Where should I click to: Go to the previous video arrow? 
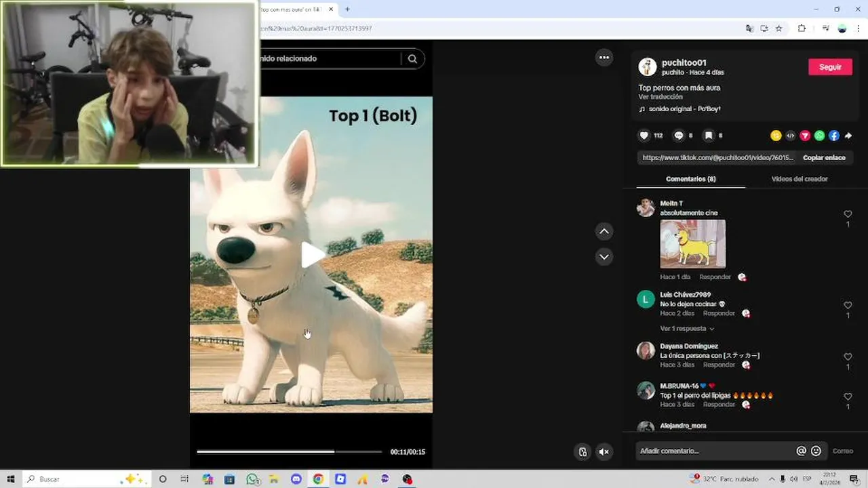(604, 232)
